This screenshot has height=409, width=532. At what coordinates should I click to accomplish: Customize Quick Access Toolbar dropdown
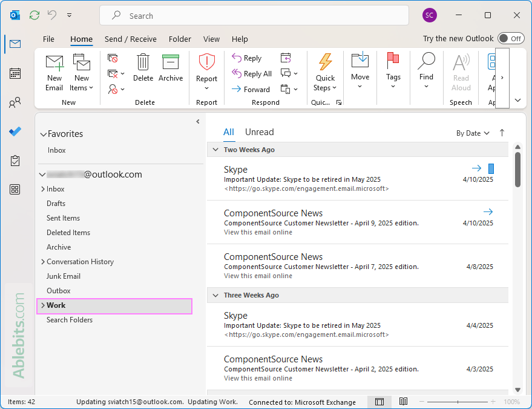(69, 15)
